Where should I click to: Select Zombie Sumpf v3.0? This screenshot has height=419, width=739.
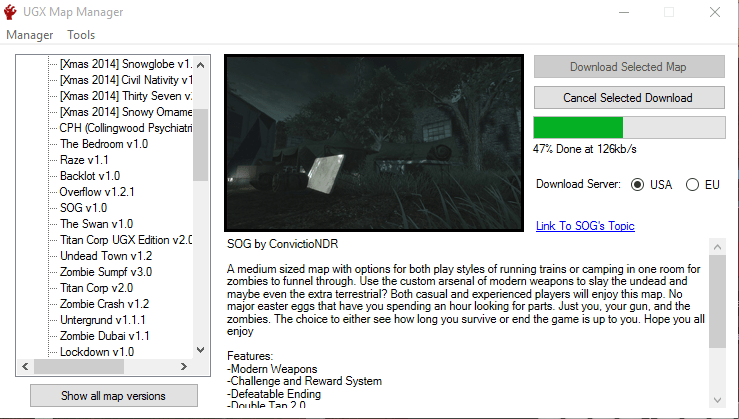click(x=106, y=272)
